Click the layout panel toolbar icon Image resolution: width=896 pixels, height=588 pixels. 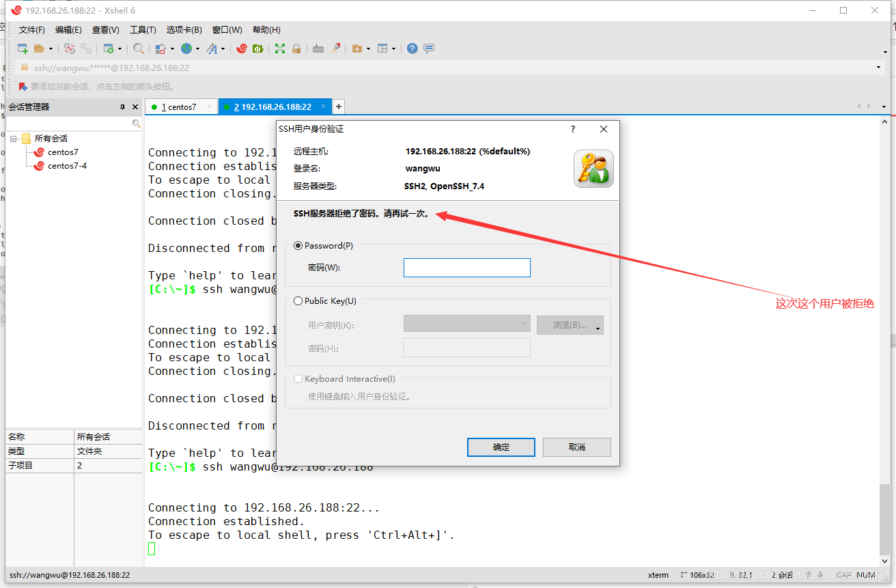pos(382,48)
